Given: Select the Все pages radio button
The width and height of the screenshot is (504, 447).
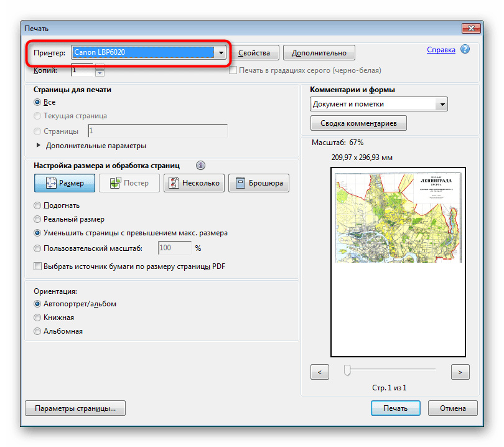Looking at the screenshot, I should tap(37, 102).
